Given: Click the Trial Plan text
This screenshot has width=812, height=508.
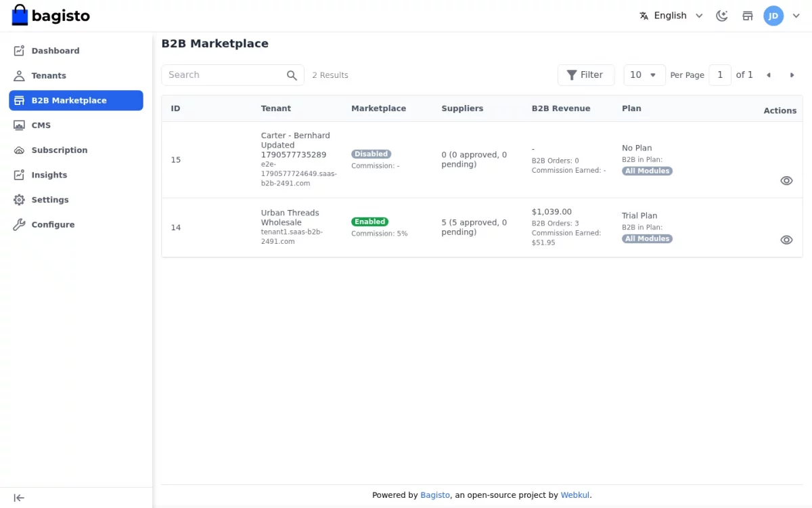Looking at the screenshot, I should [639, 216].
